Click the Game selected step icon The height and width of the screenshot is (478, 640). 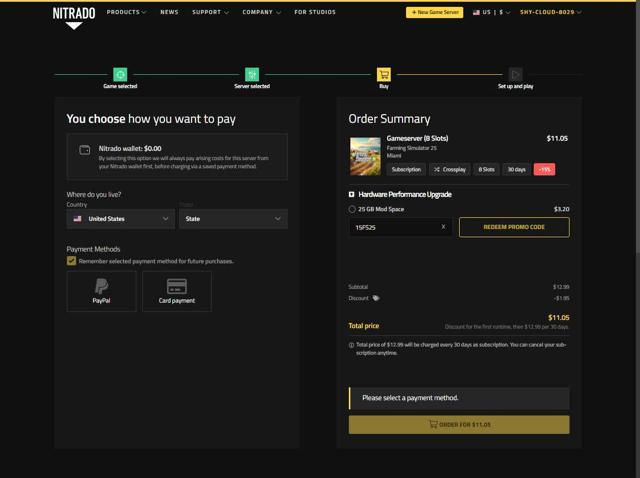tap(120, 75)
